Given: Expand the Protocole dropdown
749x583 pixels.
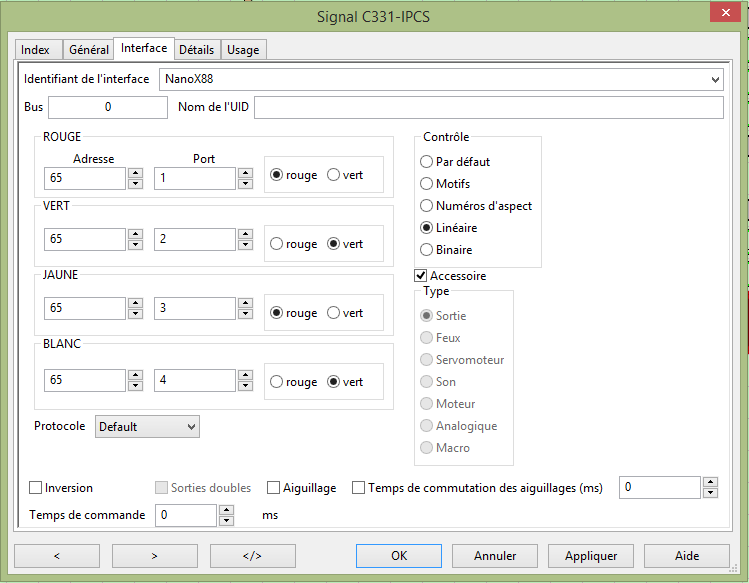Looking at the screenshot, I should coord(192,427).
